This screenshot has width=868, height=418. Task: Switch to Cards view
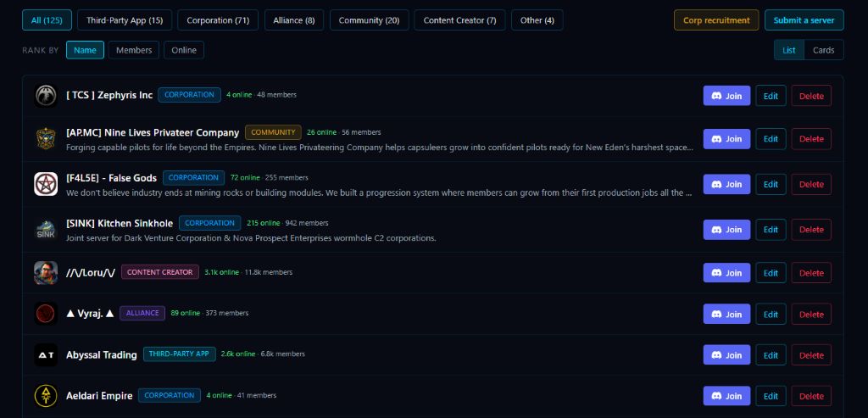coord(824,50)
